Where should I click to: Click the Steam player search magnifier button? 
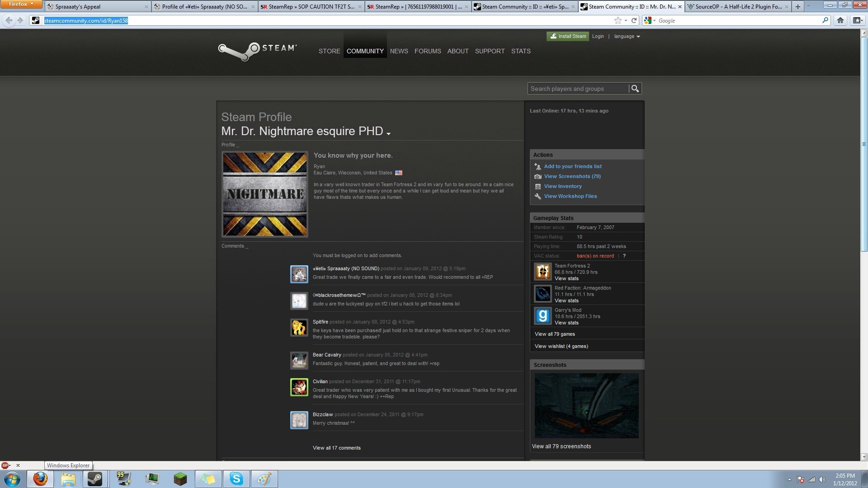point(635,89)
